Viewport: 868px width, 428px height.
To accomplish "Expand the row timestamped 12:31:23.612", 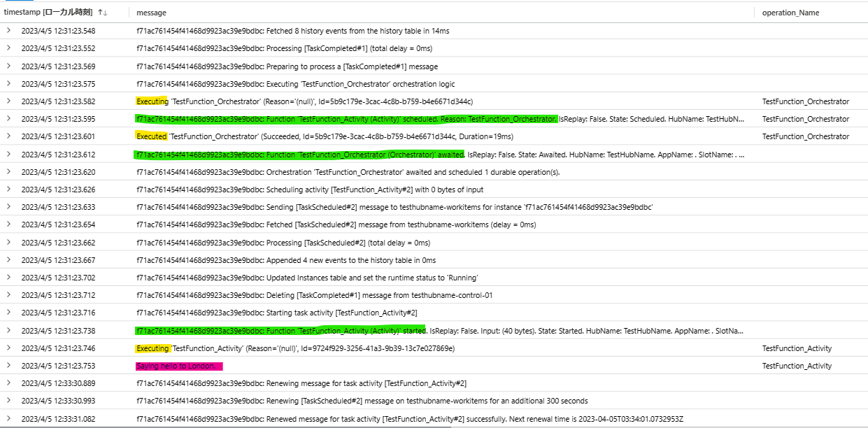I will (x=8, y=154).
